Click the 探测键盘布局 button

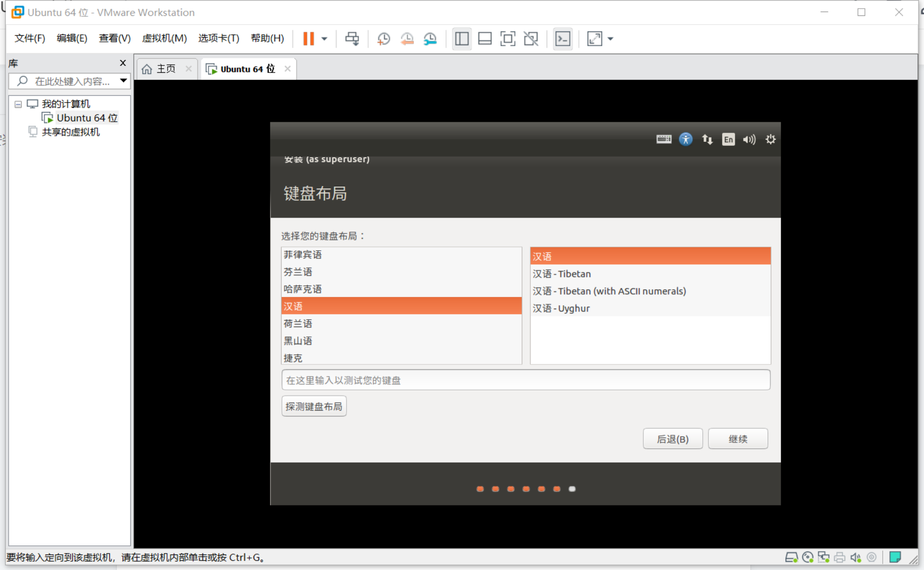pos(314,406)
